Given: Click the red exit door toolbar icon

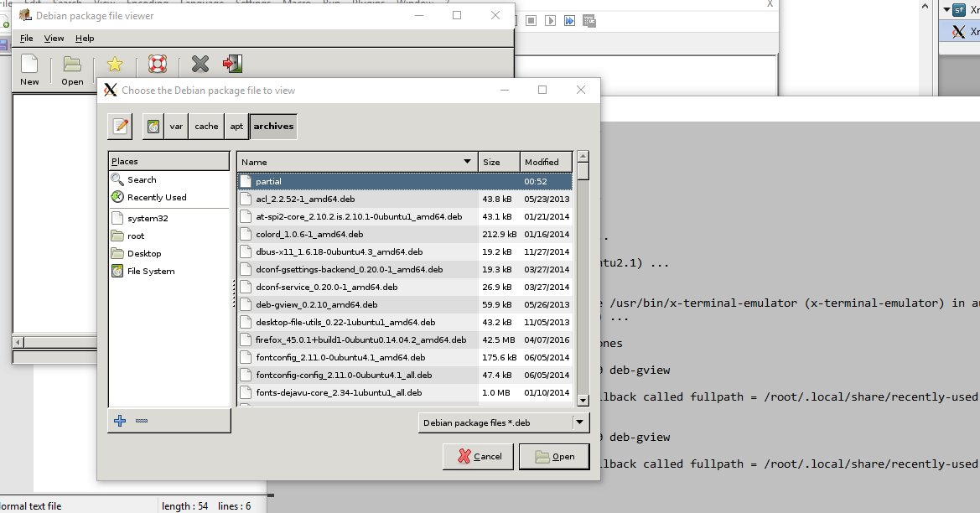Looking at the screenshot, I should [232, 64].
